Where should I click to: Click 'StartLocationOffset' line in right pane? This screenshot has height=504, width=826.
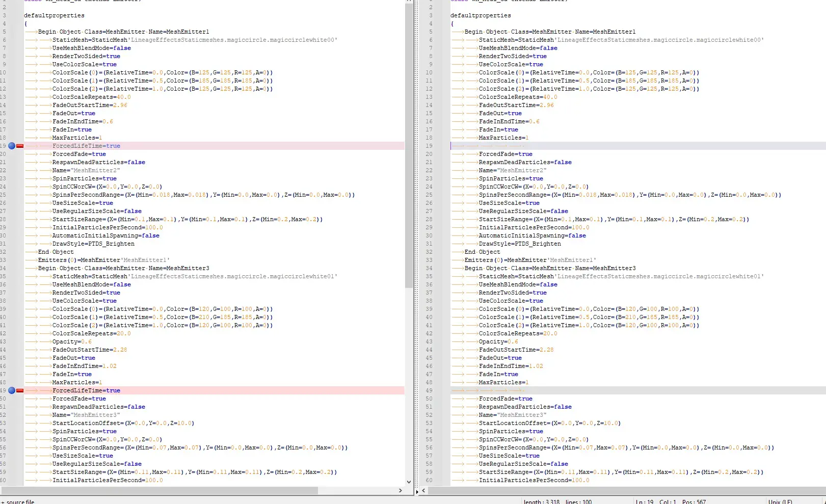click(x=549, y=423)
